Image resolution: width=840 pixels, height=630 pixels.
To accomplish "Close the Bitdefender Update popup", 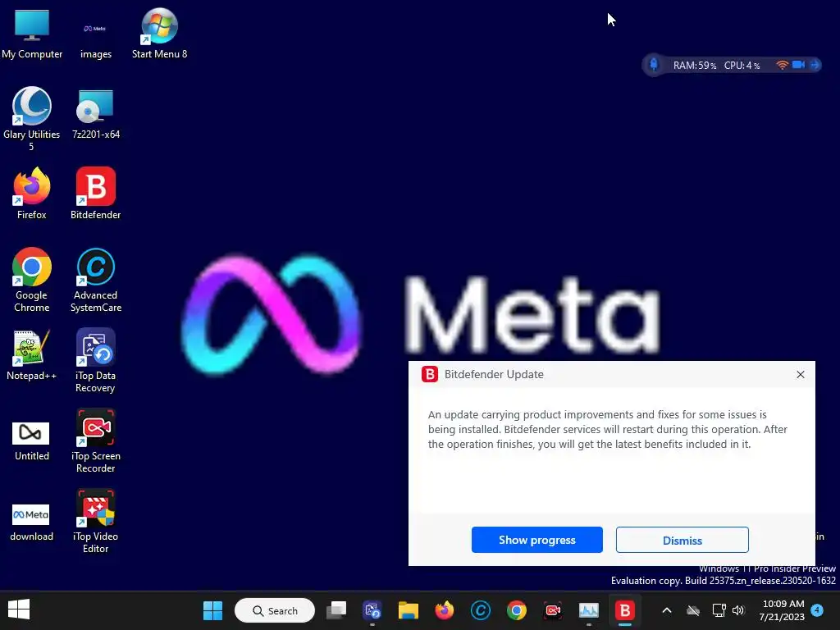I will point(801,374).
